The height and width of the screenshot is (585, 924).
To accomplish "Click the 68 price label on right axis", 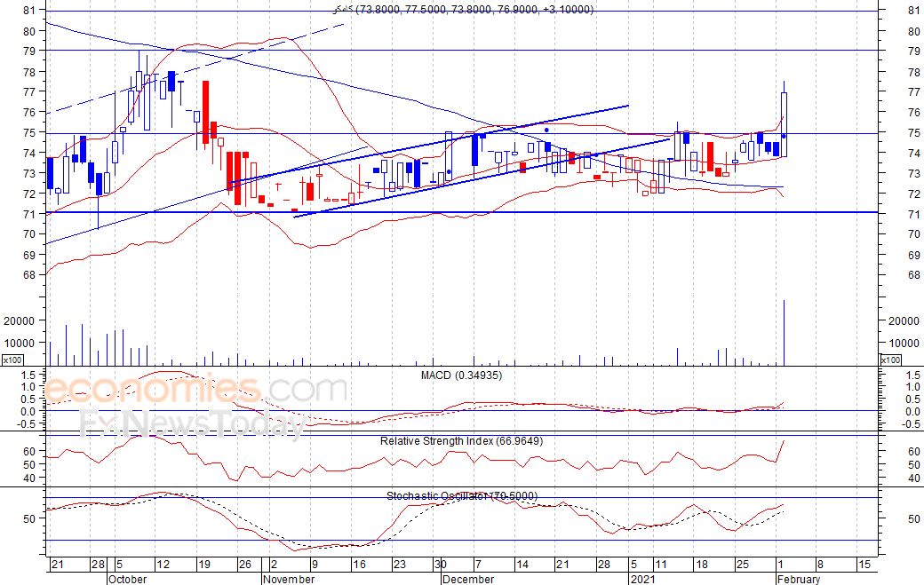I will (x=914, y=275).
